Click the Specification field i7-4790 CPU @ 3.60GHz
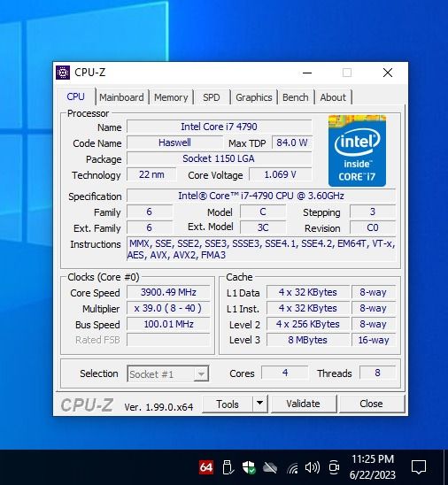 point(261,196)
